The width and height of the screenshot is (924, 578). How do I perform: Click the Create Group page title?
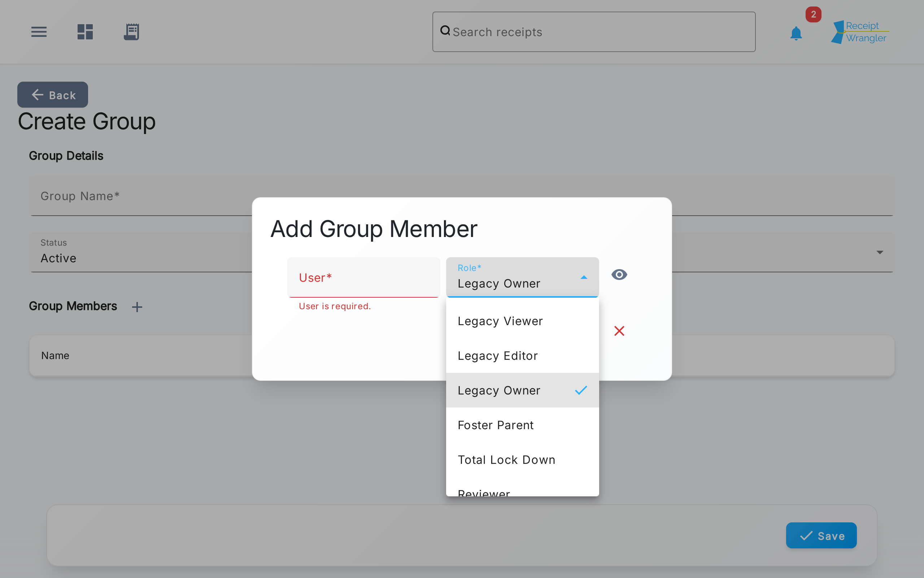(x=87, y=122)
